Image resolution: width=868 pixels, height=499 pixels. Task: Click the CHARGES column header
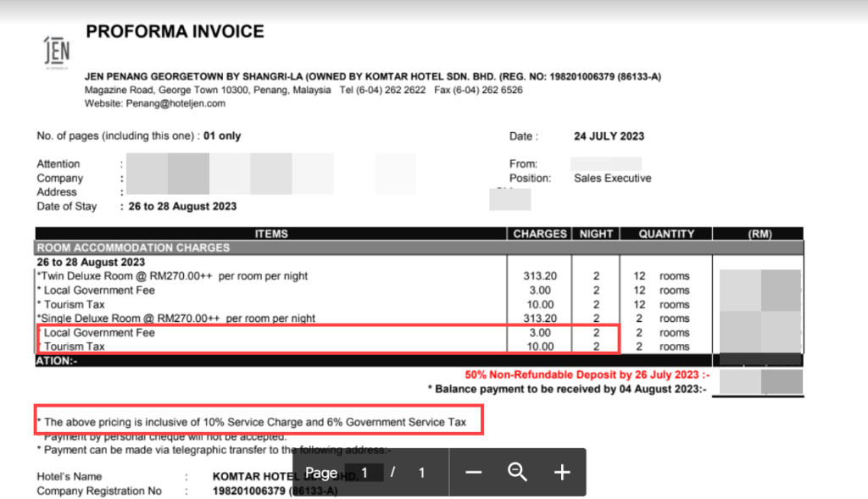click(540, 234)
